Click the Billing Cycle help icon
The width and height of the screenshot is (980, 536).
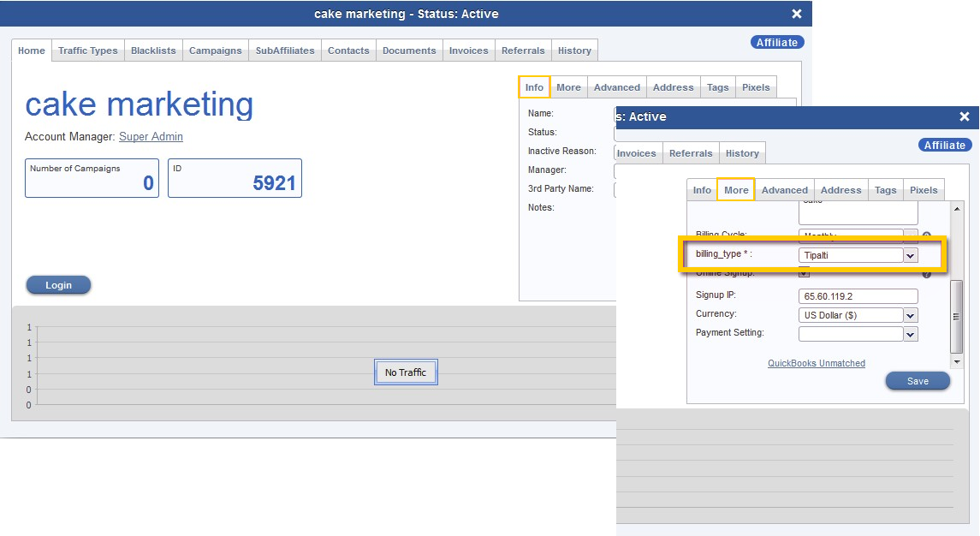click(x=926, y=235)
